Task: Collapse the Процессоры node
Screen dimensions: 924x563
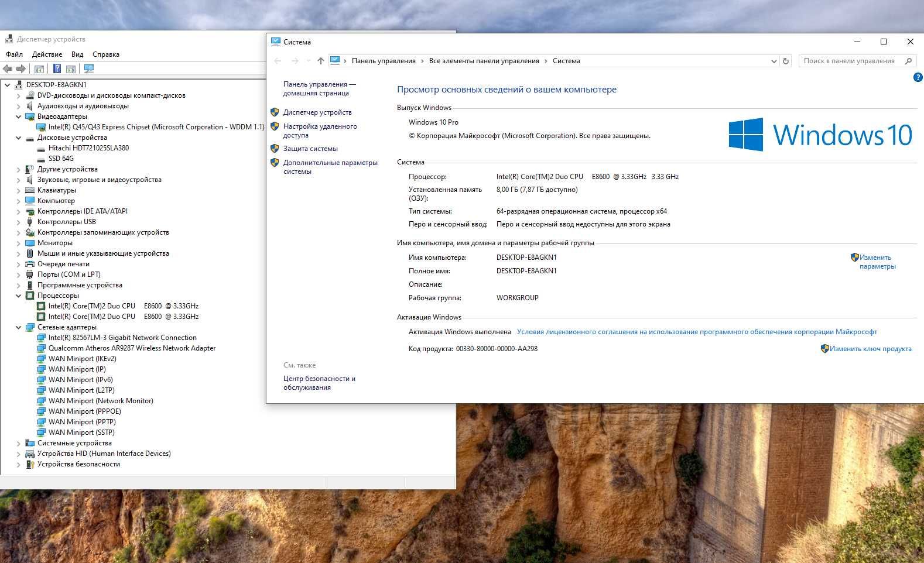Action: 19,296
